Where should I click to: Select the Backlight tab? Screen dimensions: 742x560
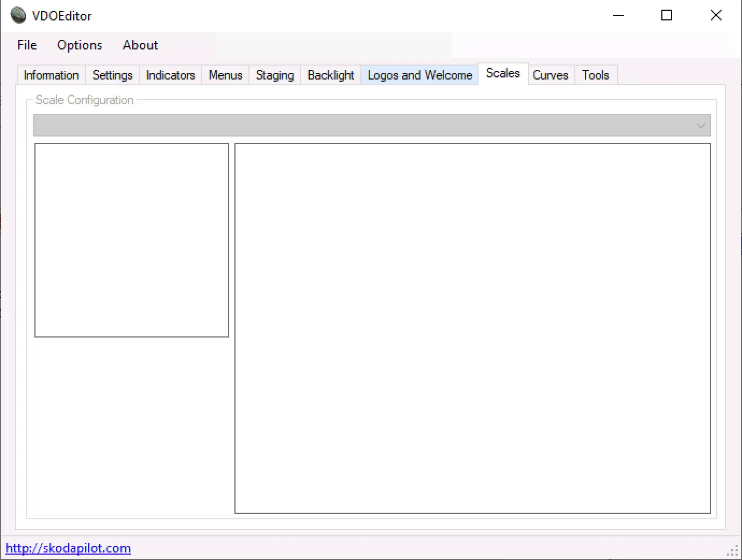point(331,75)
